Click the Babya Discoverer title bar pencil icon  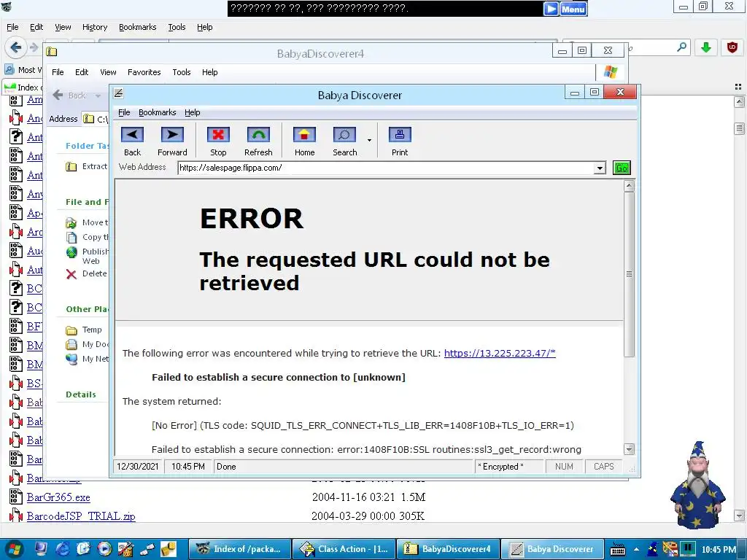pos(119,93)
